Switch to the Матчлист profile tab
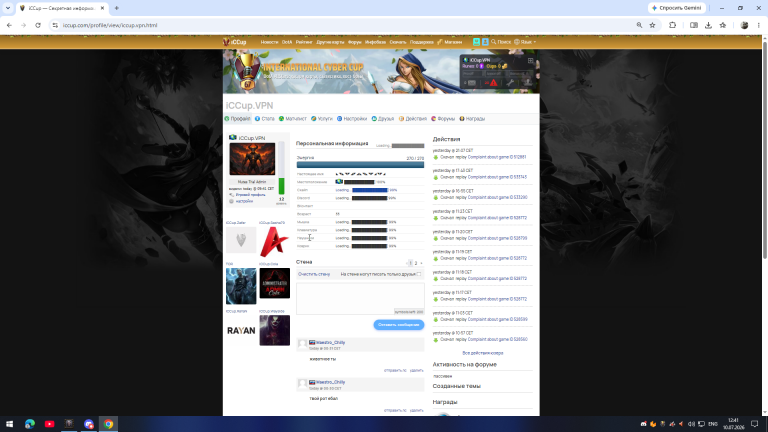This screenshot has height=432, width=768. (292, 119)
